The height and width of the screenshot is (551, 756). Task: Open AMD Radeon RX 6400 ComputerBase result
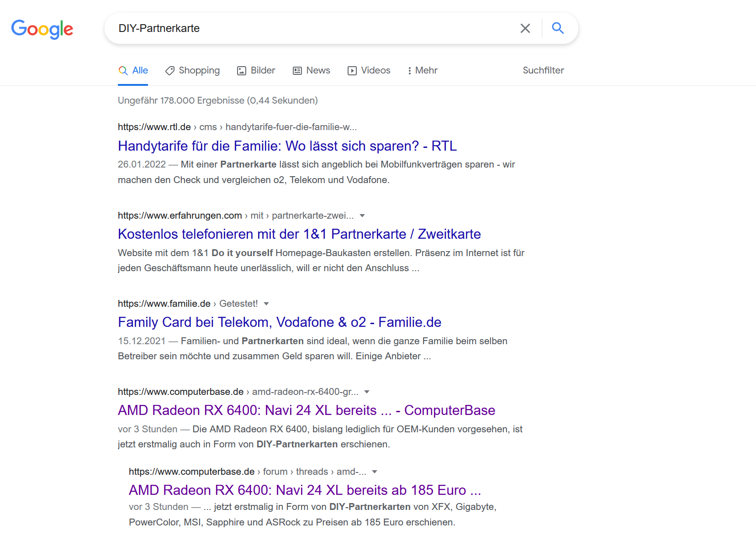(307, 410)
